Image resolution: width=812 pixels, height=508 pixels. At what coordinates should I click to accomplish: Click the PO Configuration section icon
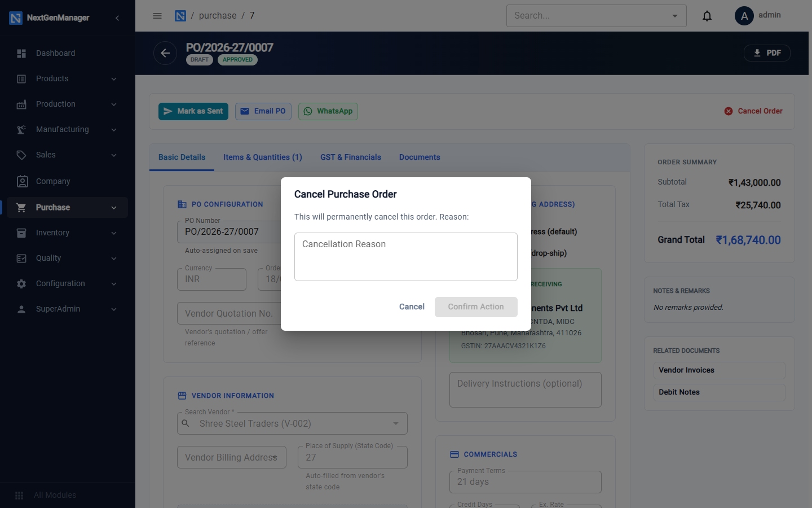tap(182, 204)
